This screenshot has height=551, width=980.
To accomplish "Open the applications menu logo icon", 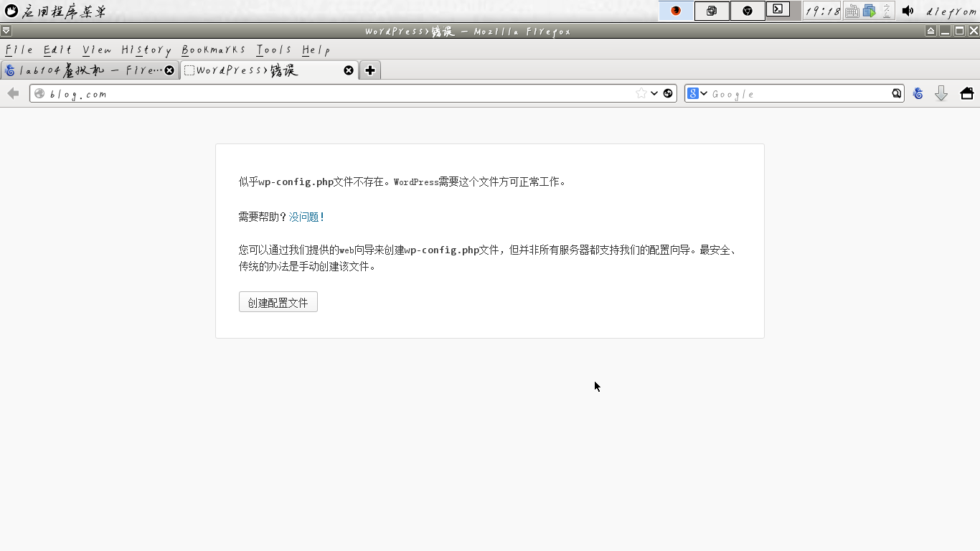I will click(11, 11).
